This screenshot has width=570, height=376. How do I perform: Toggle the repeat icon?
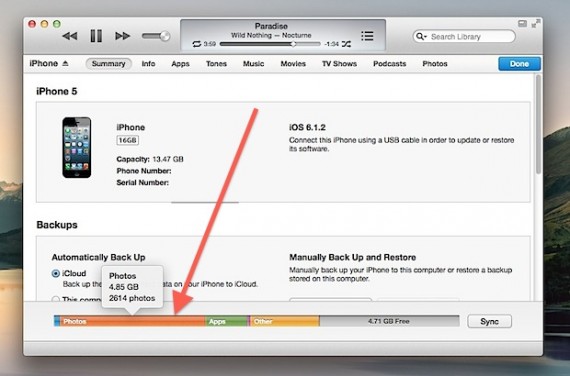pos(197,44)
